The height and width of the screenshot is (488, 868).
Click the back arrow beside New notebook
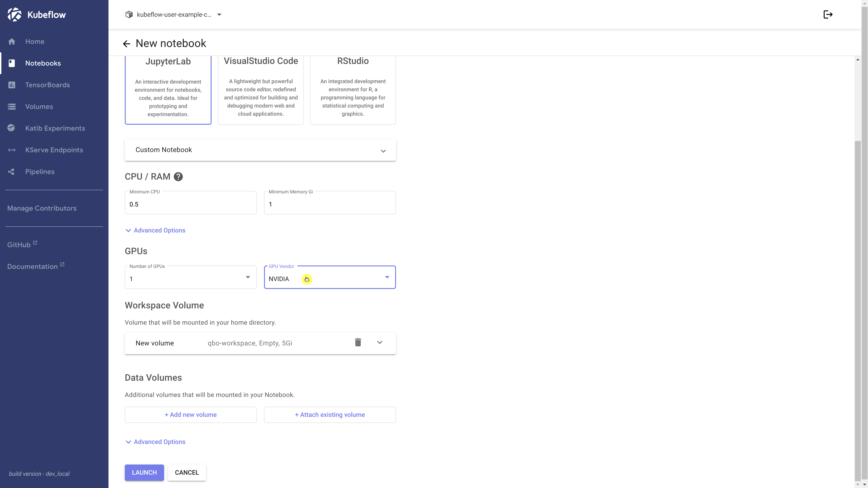click(x=126, y=44)
